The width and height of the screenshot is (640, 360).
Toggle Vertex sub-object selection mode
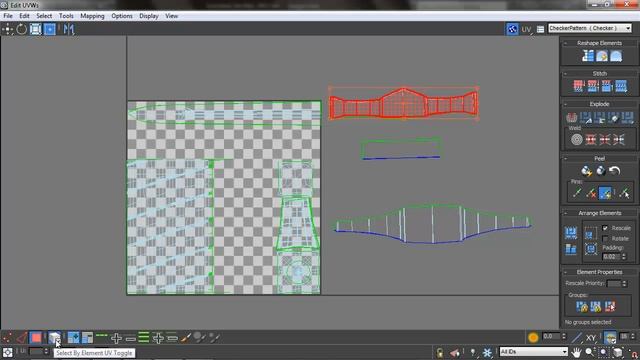coord(7,338)
